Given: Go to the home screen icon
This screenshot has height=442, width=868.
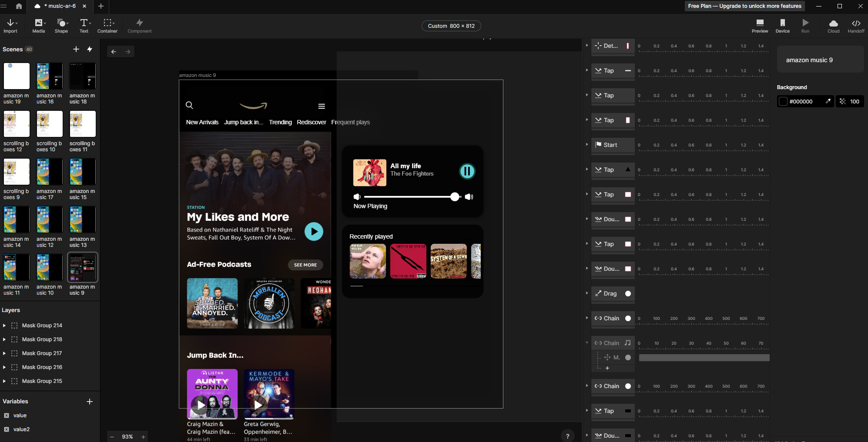Looking at the screenshot, I should point(19,6).
